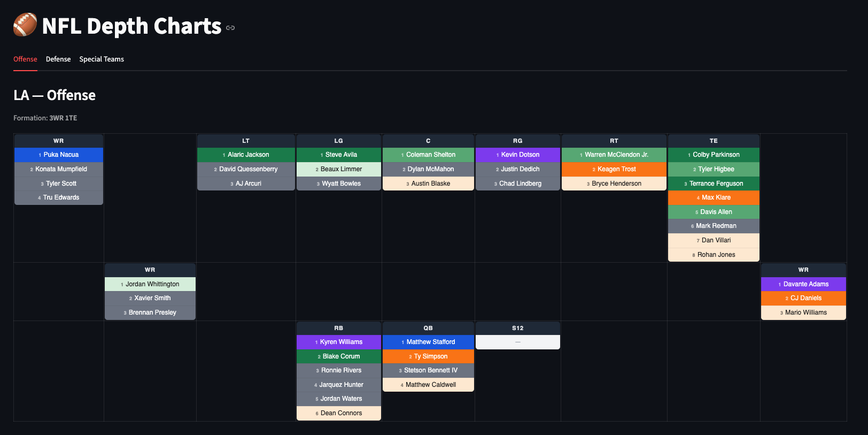The height and width of the screenshot is (435, 868).
Task: Select Stetson Bennett IV entry
Action: [428, 370]
